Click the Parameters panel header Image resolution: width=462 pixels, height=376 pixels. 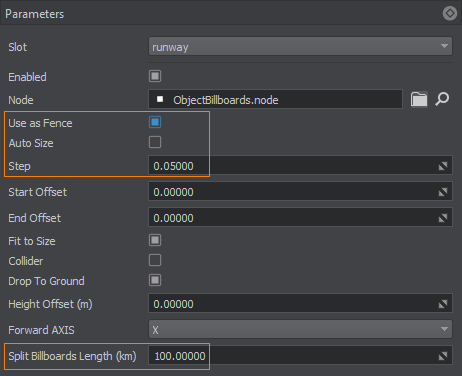(231, 13)
